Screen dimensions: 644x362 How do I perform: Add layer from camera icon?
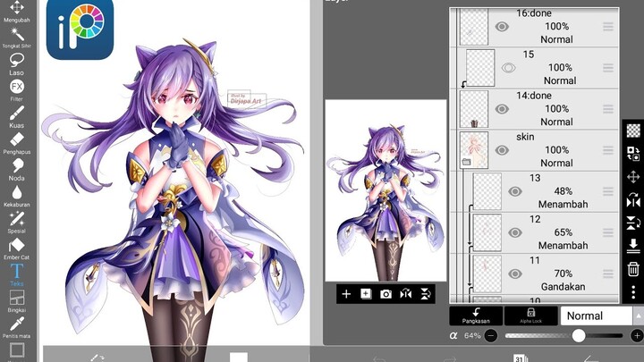click(x=386, y=294)
